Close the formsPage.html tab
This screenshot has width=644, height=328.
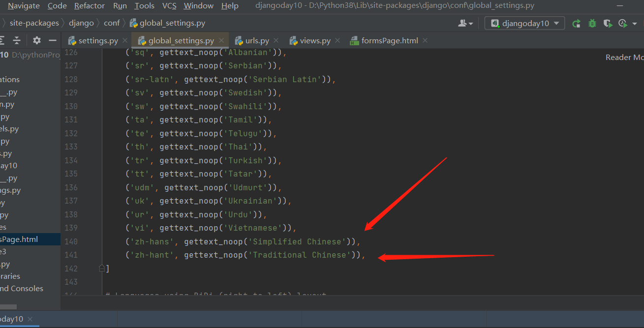click(x=425, y=41)
